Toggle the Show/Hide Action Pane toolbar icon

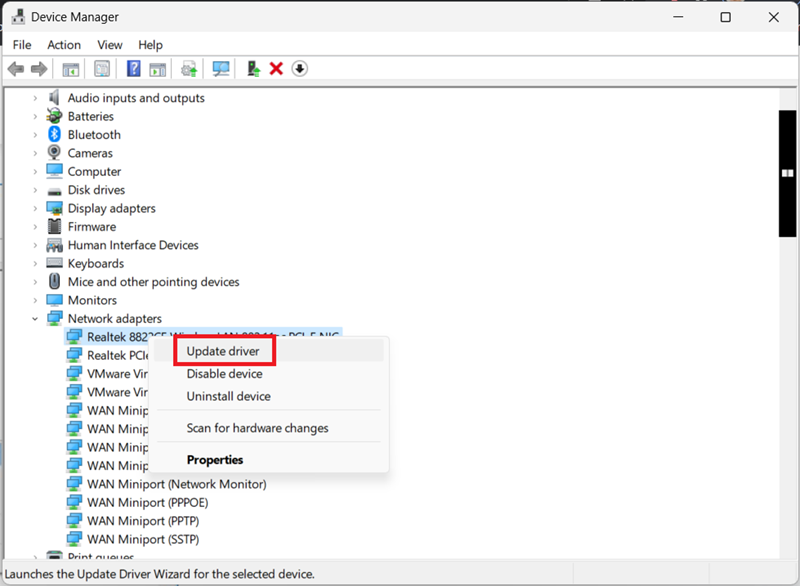[158, 69]
